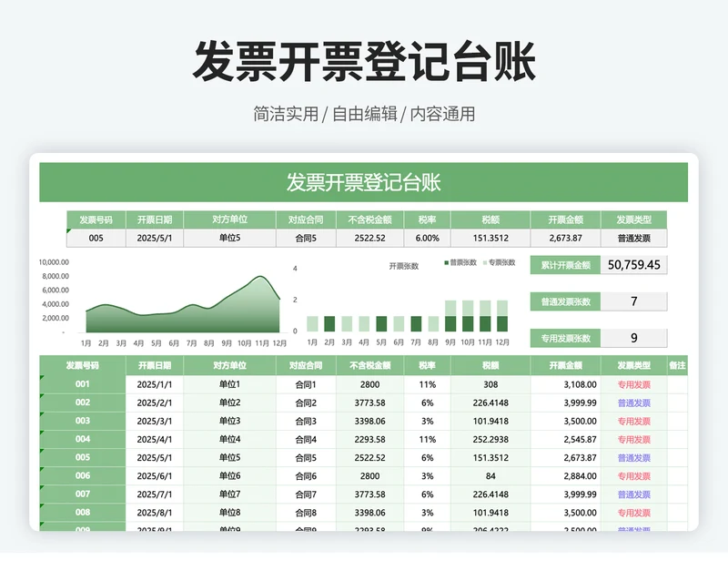The height and width of the screenshot is (561, 728).
Task: Select invoice number 003 row header
Action: (83, 421)
